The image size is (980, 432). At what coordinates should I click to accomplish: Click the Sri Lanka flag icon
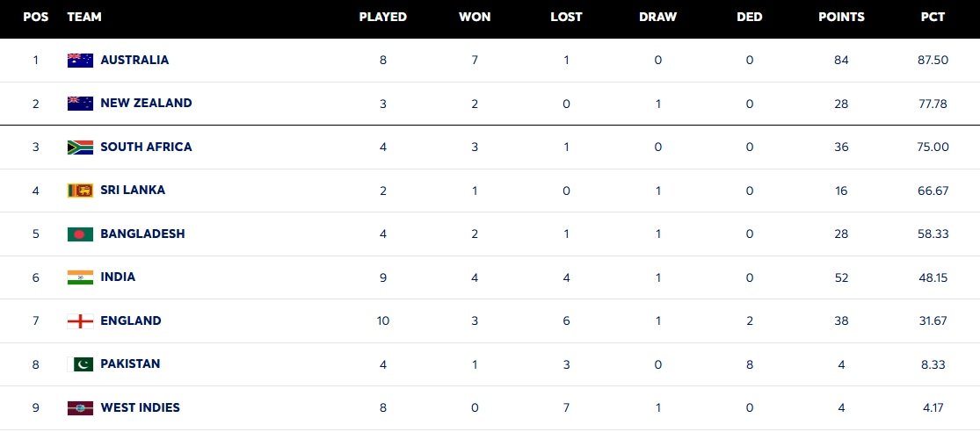tap(80, 191)
